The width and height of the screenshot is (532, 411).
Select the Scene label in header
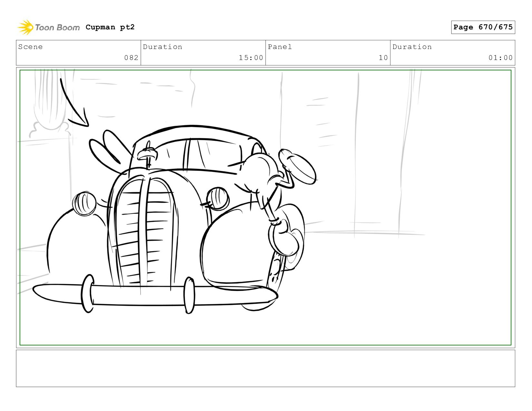coord(30,47)
